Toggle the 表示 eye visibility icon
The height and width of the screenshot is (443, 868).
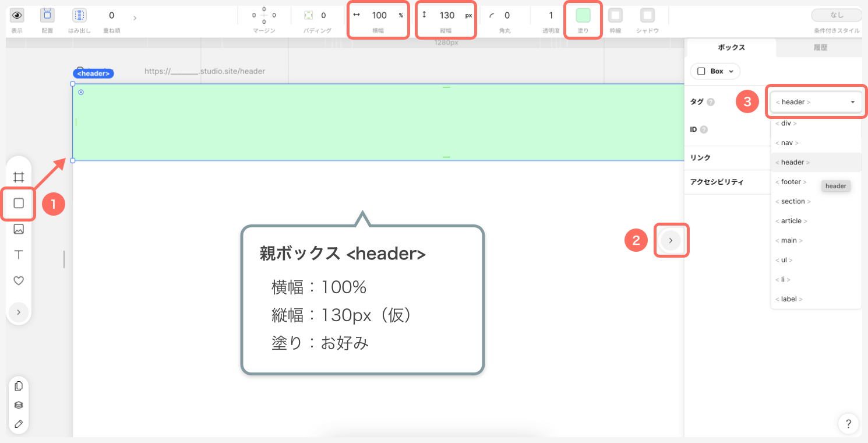(17, 16)
